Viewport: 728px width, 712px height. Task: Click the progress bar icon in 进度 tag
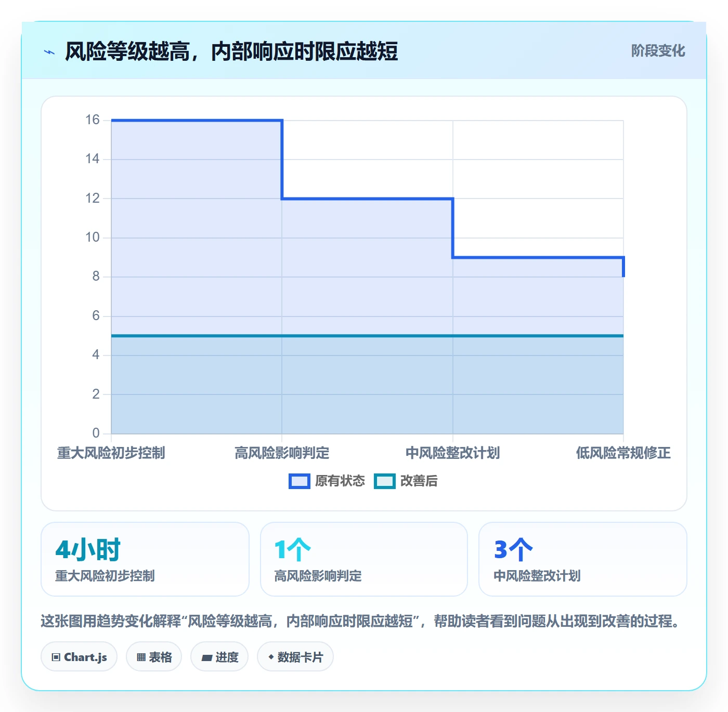pos(207,658)
